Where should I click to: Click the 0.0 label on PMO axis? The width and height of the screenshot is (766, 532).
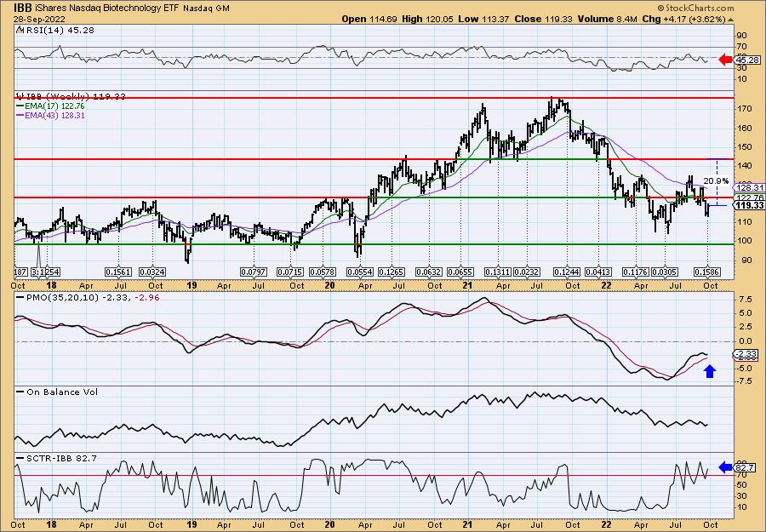click(x=745, y=341)
